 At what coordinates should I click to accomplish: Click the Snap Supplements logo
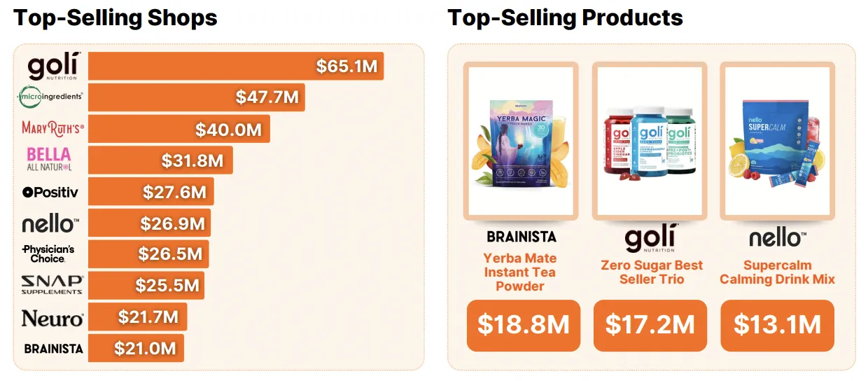tap(52, 284)
